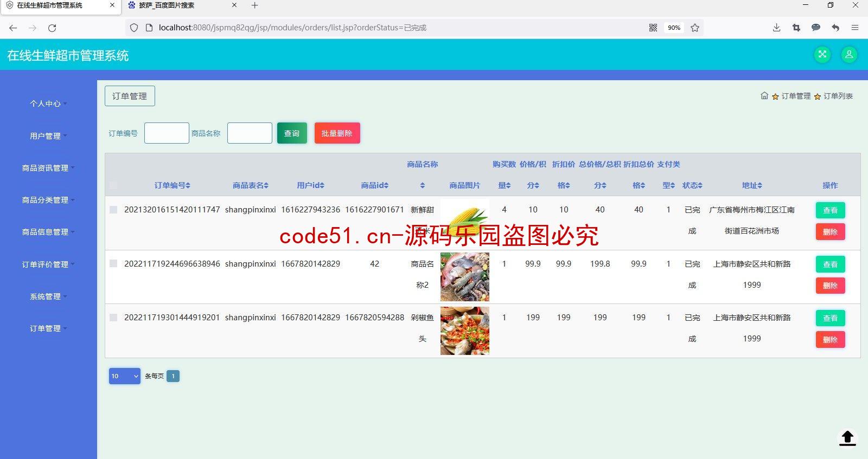Go back with browser back arrow

pyautogui.click(x=13, y=28)
